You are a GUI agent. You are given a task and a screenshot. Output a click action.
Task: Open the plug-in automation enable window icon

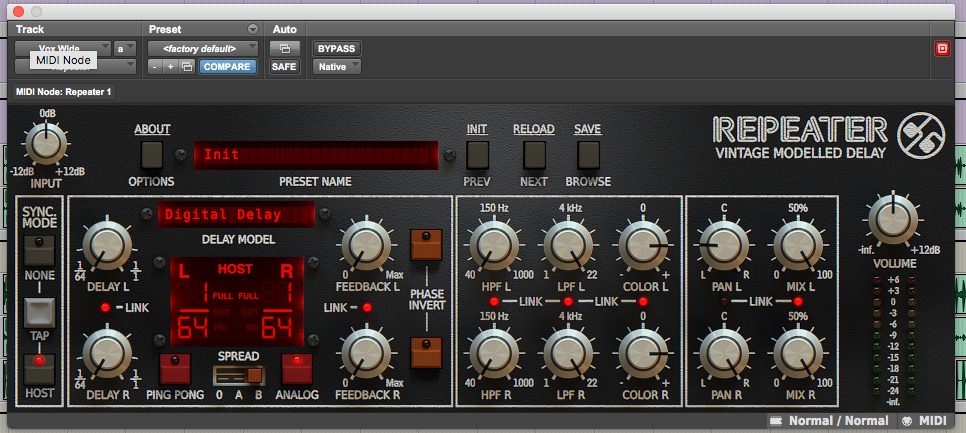coord(285,49)
